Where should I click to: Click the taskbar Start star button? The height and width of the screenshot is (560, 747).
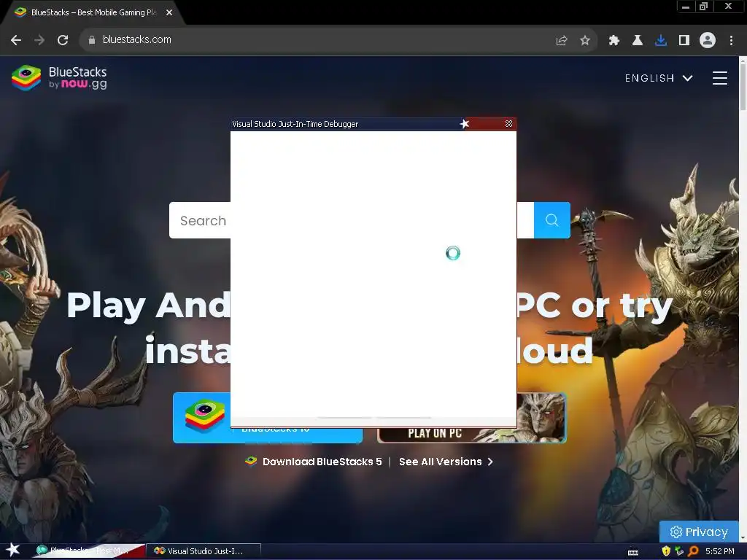tap(12, 551)
